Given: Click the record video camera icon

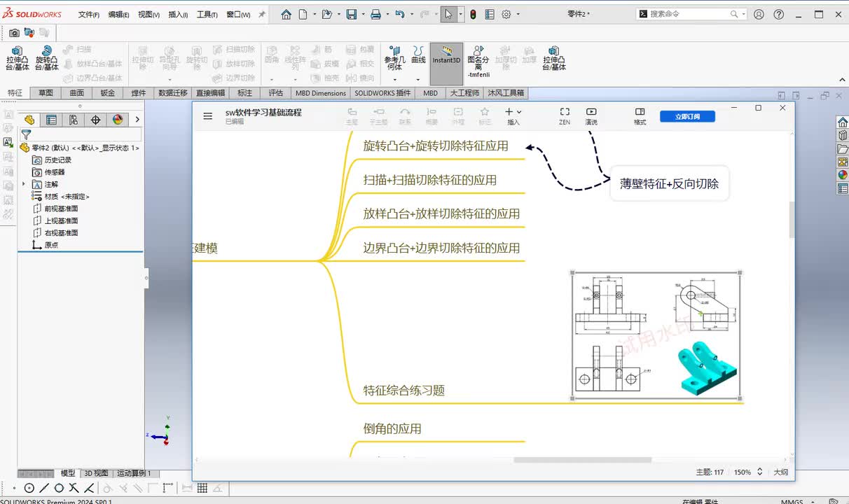Looking at the screenshot, I should pos(29,33).
